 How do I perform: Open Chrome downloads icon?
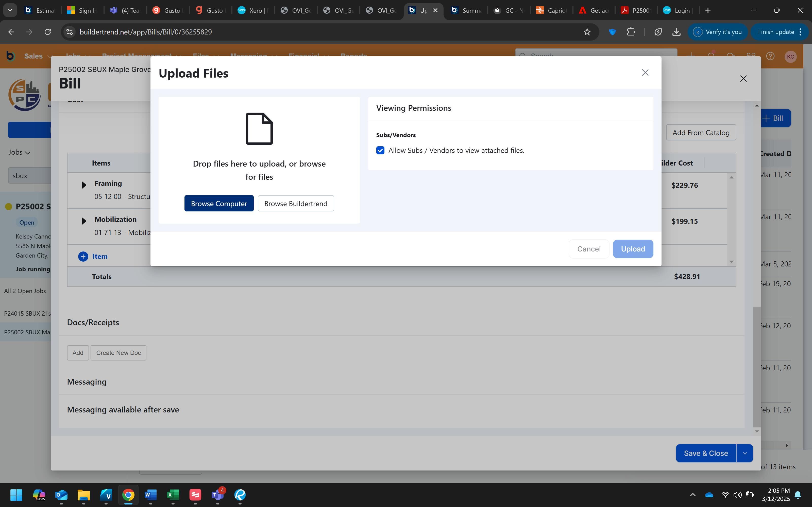676,32
